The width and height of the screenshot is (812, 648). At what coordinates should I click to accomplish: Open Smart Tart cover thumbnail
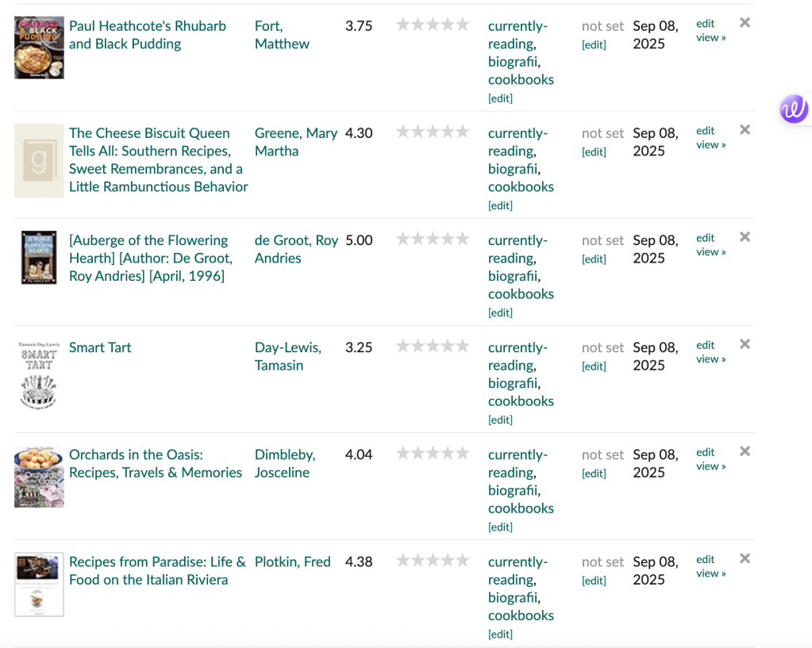pyautogui.click(x=38, y=375)
